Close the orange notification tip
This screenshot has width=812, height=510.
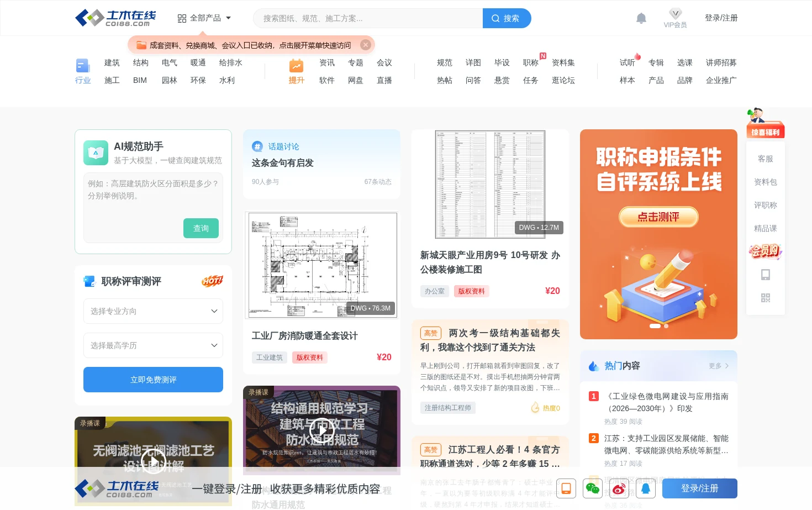[366, 45]
